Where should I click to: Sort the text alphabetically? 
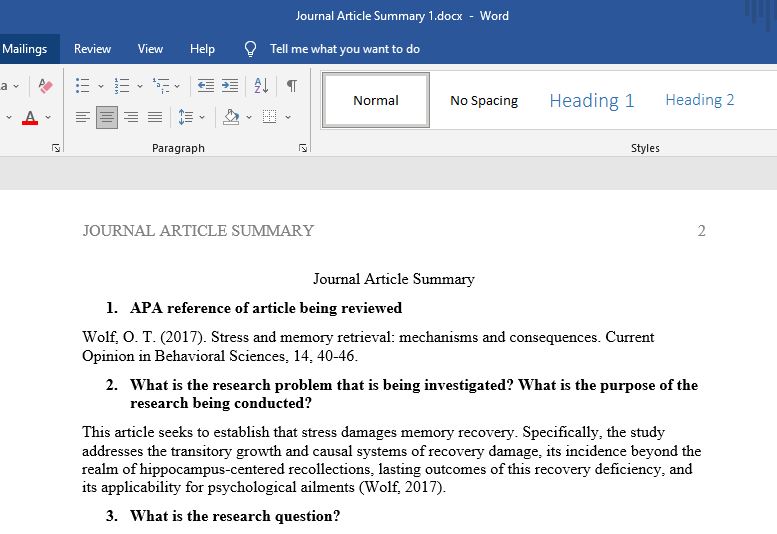pos(261,86)
